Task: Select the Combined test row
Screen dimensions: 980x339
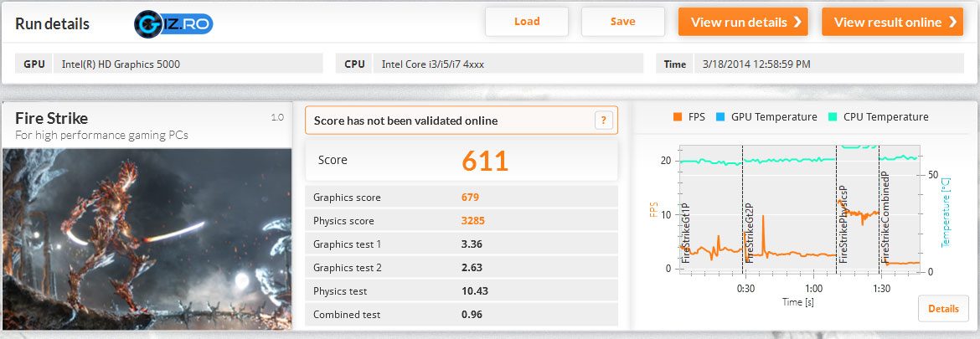Action: click(x=462, y=315)
